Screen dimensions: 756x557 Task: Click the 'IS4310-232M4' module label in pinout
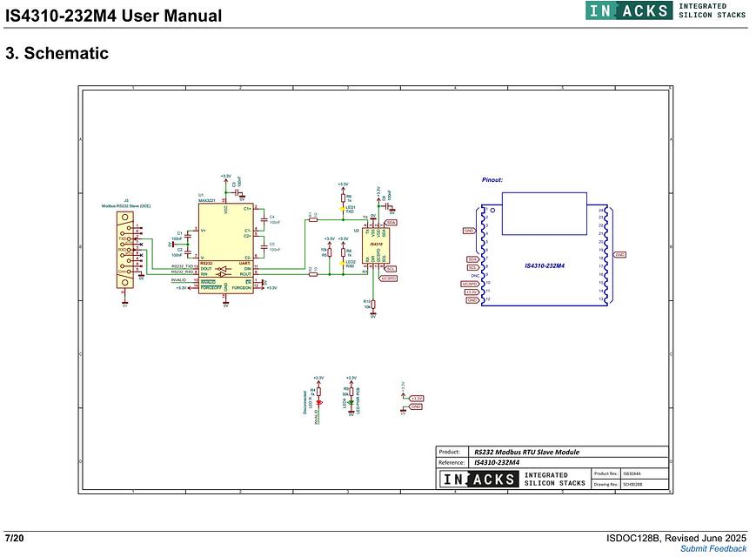545,265
